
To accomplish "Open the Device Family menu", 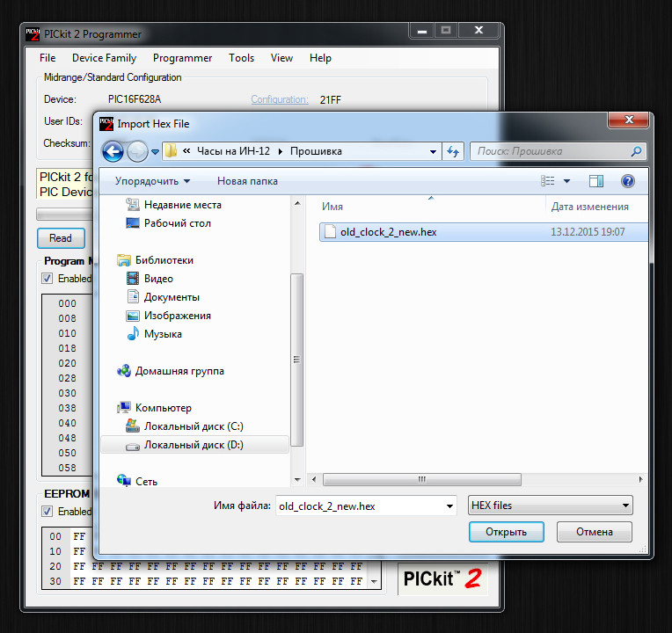I will (x=104, y=58).
